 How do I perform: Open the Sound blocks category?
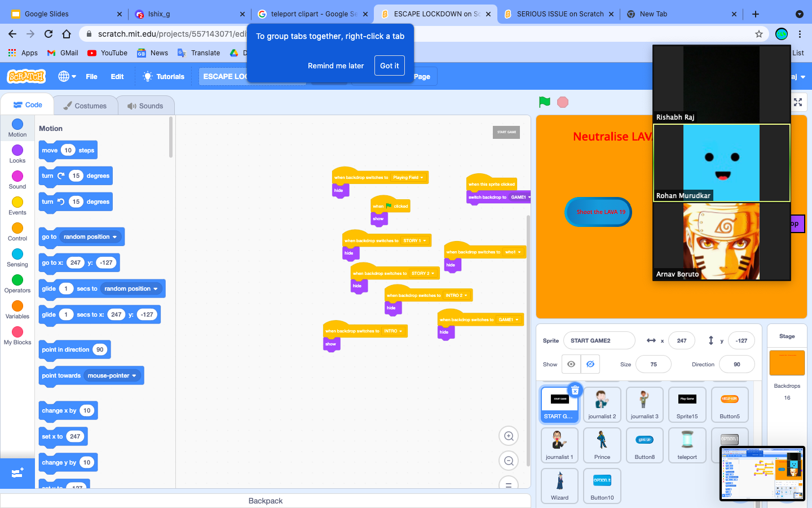point(17,180)
